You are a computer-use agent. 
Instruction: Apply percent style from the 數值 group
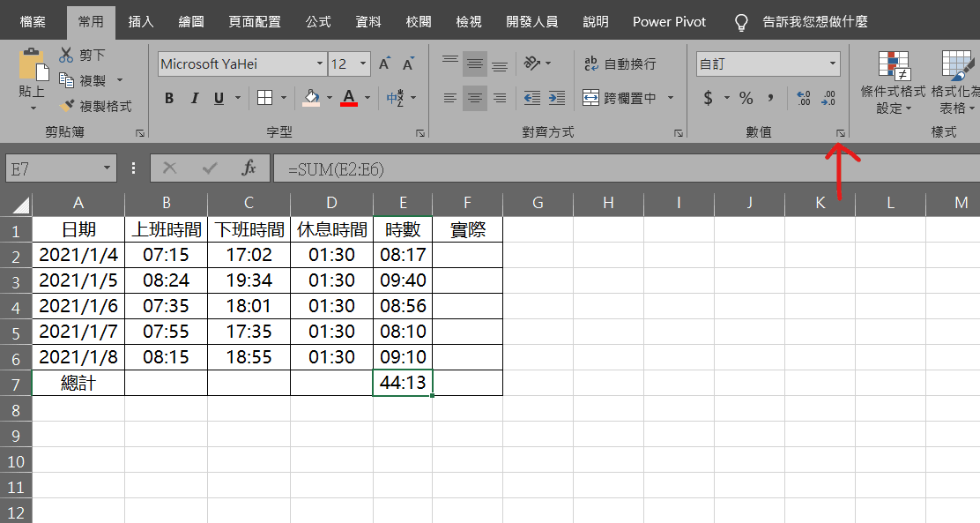click(x=746, y=99)
